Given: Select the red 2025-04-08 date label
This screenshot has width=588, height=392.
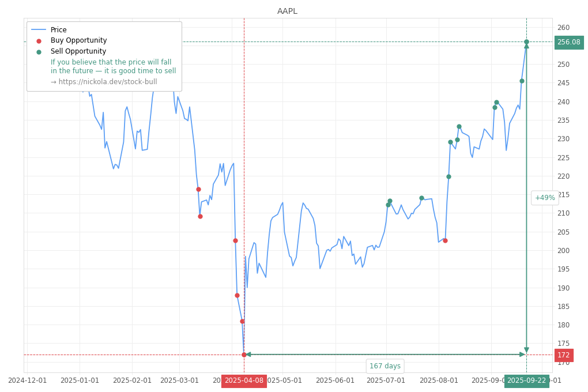Looking at the screenshot, I should [x=244, y=380].
